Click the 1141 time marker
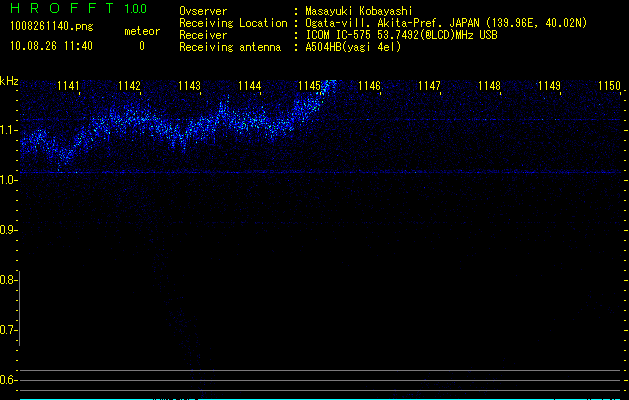The width and height of the screenshot is (629, 400). point(69,87)
